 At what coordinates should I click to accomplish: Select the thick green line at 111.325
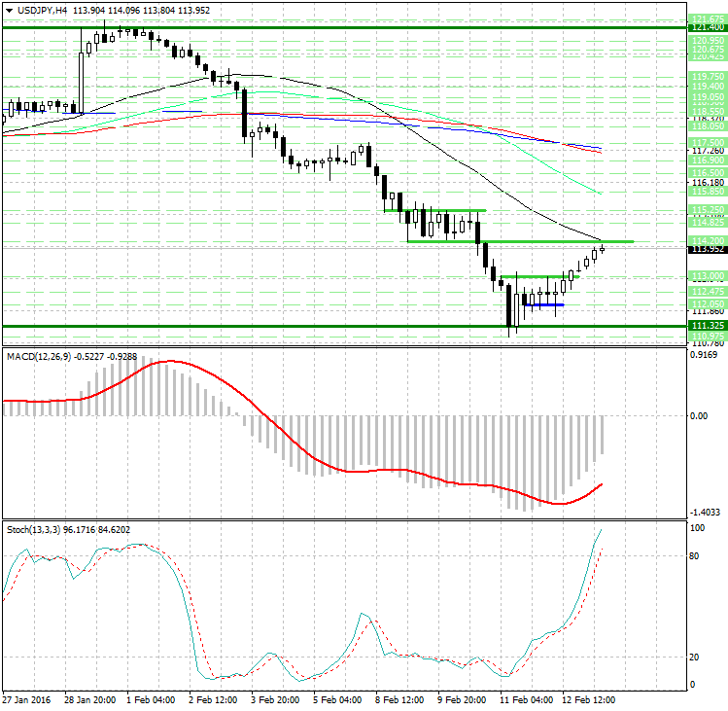pos(344,326)
